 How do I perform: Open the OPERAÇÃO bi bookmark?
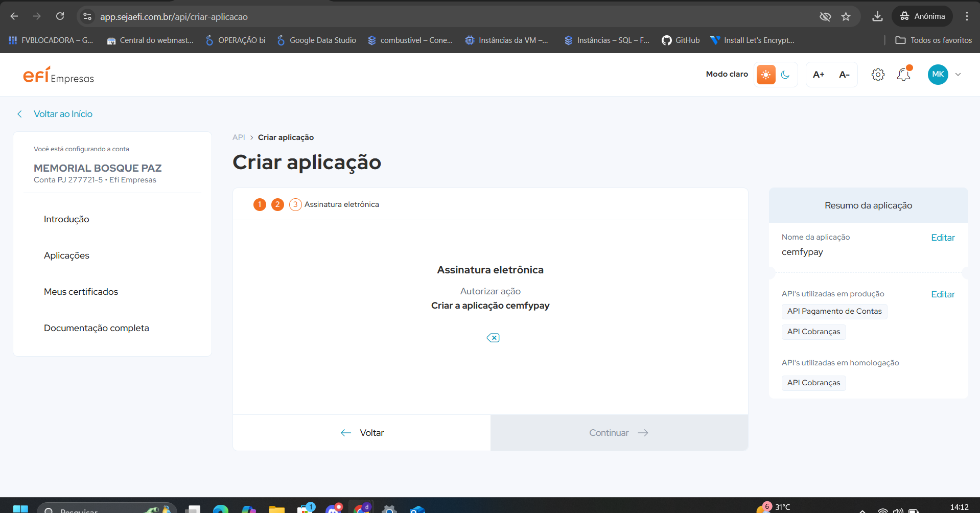236,40
